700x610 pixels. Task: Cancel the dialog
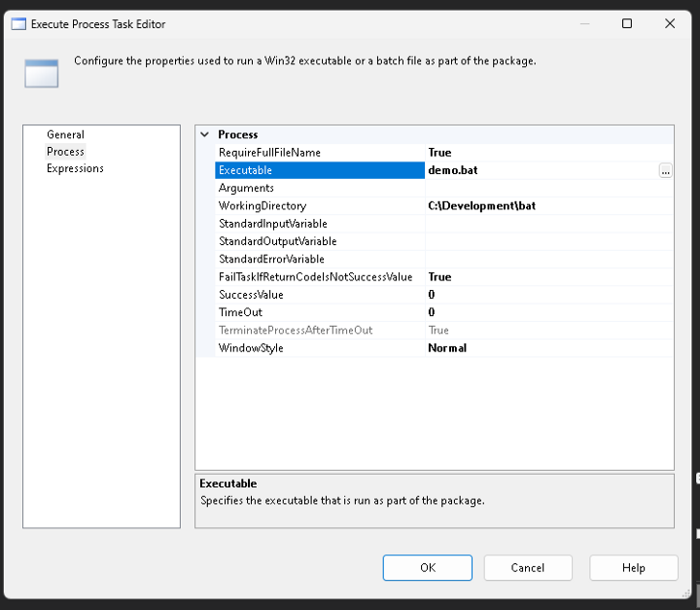click(527, 567)
